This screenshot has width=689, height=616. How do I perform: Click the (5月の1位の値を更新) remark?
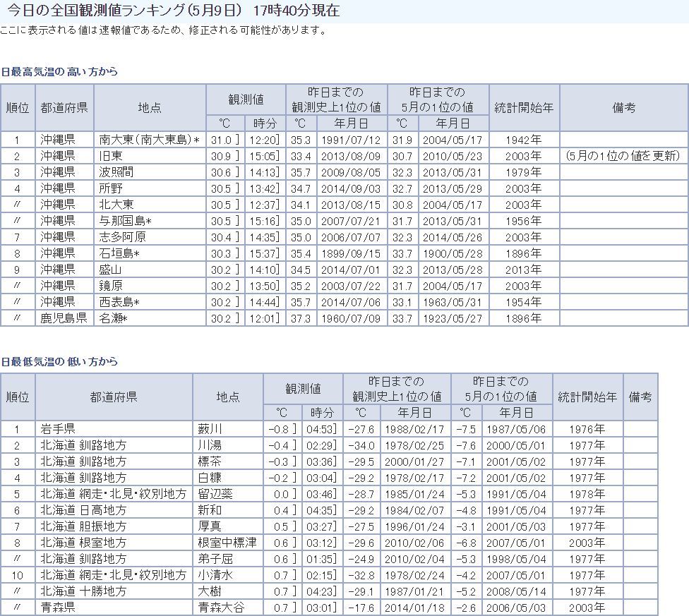click(x=623, y=156)
